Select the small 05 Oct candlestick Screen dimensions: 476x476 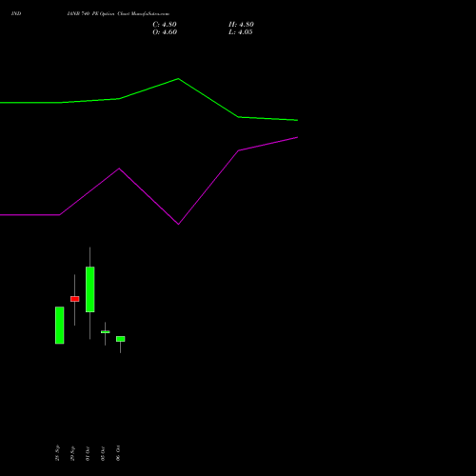point(106,332)
